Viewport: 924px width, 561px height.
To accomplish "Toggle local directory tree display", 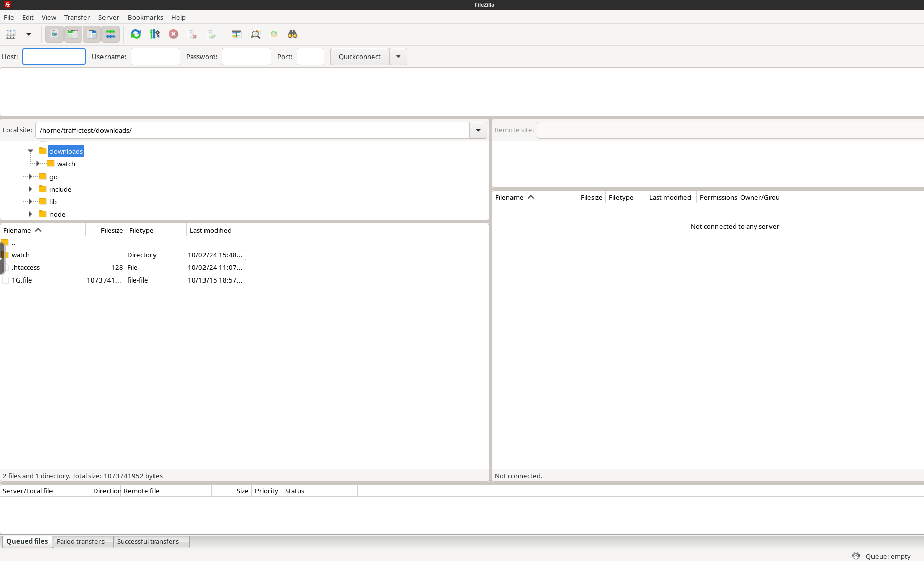I will pyautogui.click(x=73, y=34).
